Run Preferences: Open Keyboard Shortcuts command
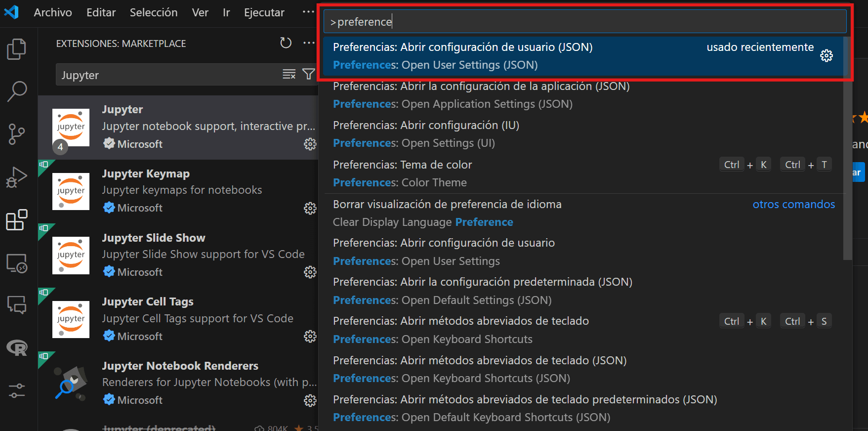The height and width of the screenshot is (431, 868). [583, 330]
